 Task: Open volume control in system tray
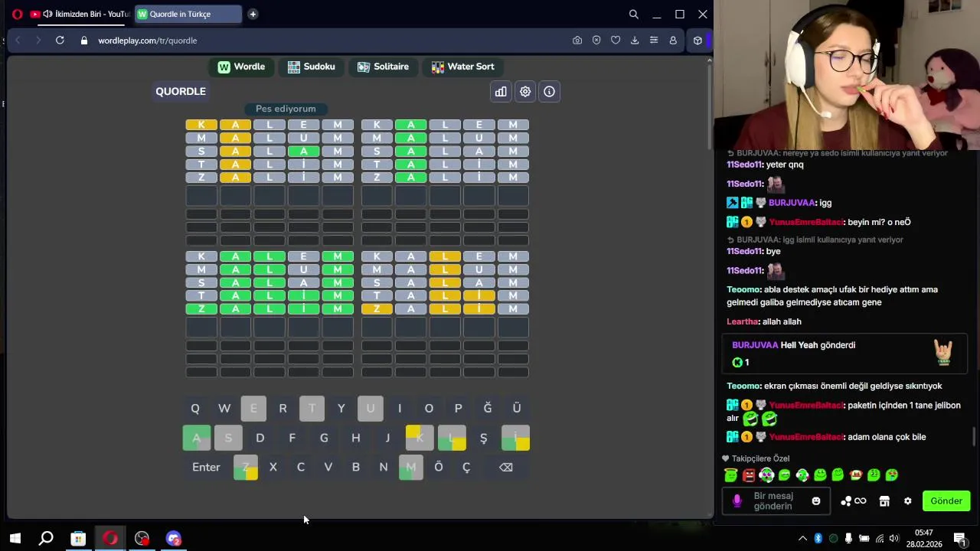click(x=893, y=539)
